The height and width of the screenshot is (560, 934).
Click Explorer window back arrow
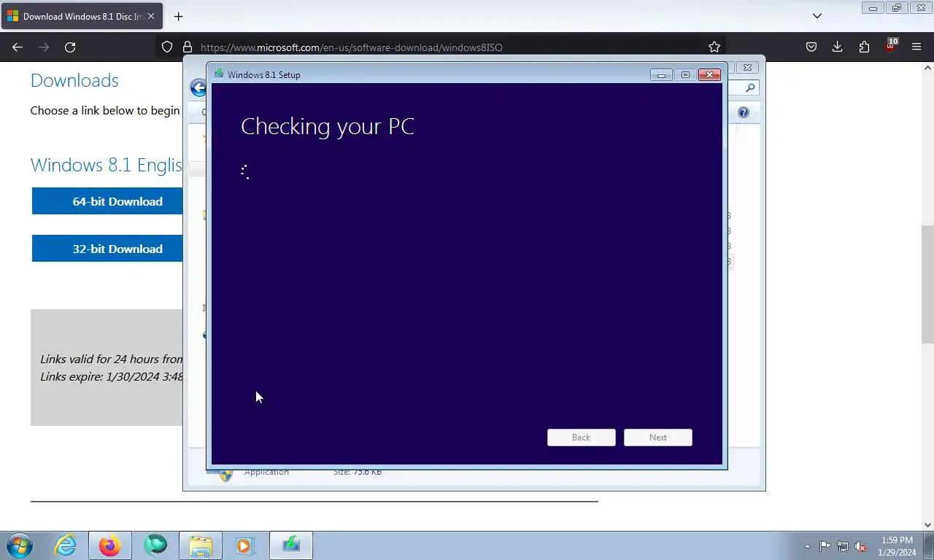tap(198, 87)
